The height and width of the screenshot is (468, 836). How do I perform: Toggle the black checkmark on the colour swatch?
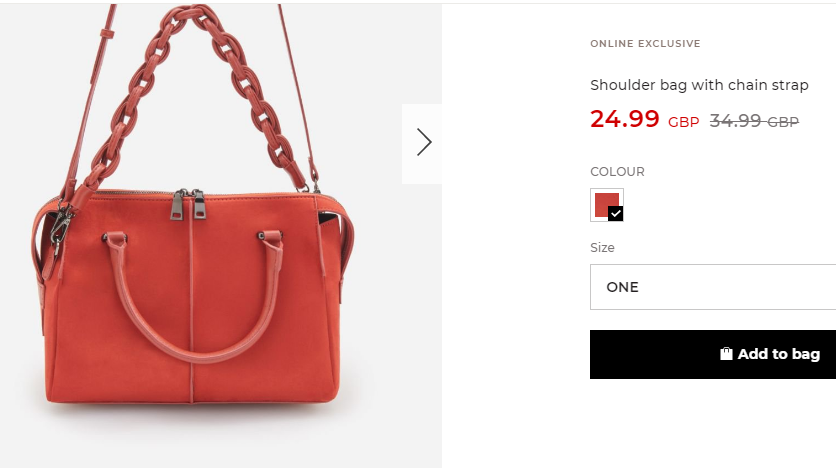[615, 213]
